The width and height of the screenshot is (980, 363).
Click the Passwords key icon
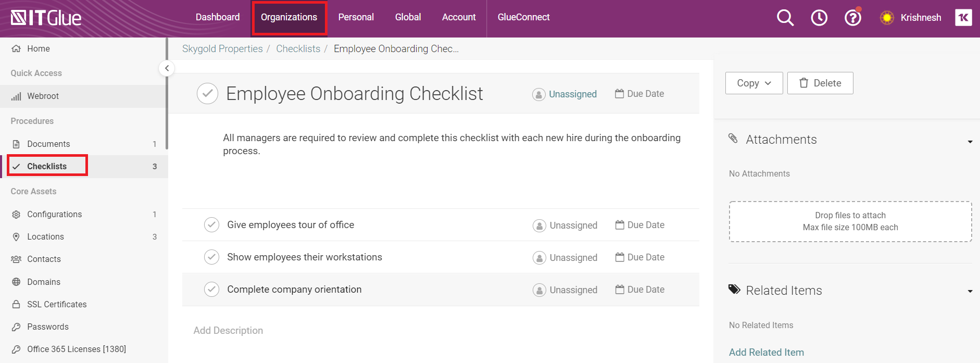(16, 327)
